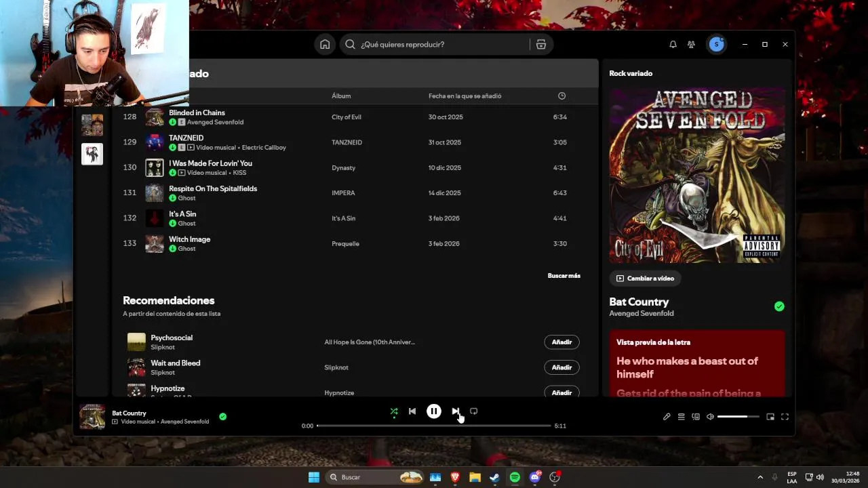Open Discord from the taskbar
868x488 pixels.
pos(535,477)
